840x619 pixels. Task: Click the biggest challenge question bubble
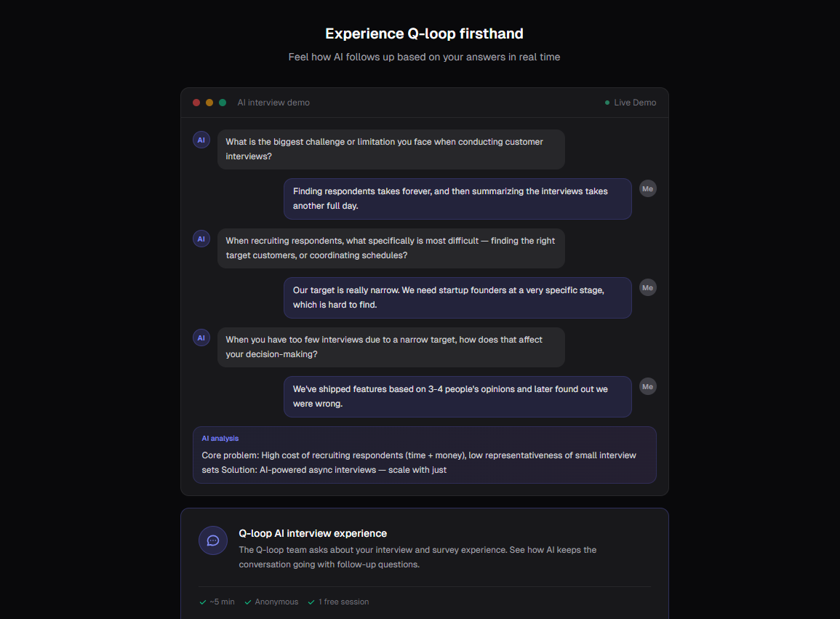391,149
